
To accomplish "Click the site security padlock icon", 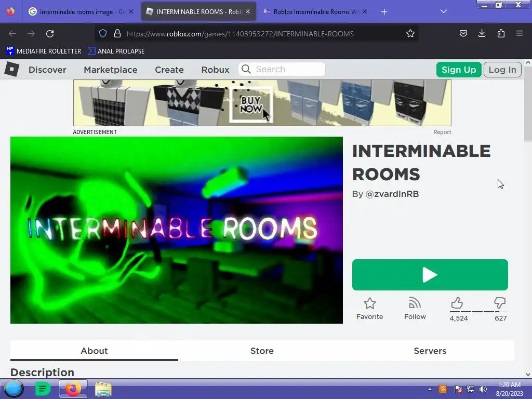I will coord(117,34).
